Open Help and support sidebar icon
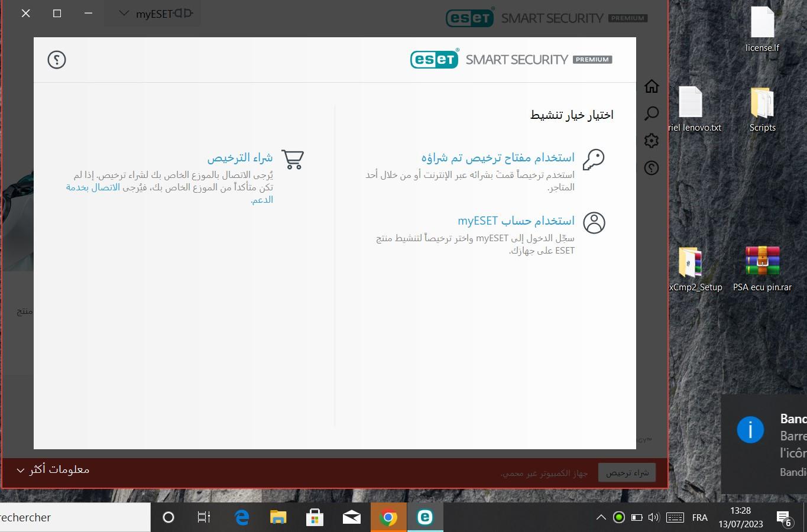Screen dimensions: 807x532 pos(652,168)
